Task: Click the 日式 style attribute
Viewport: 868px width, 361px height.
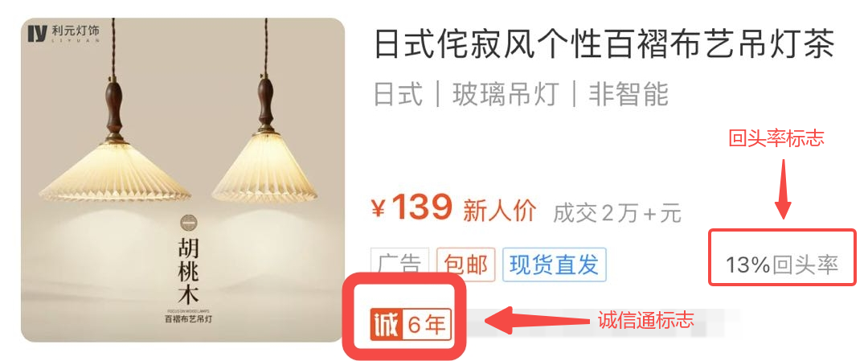Action: tap(399, 94)
